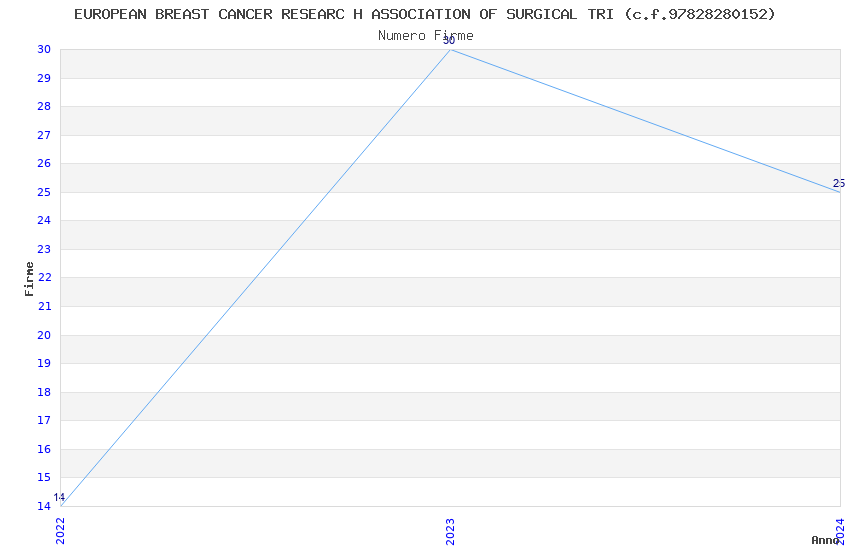Click the data label 25 for 2024
Screen dimensions: 850x550
coord(839,183)
